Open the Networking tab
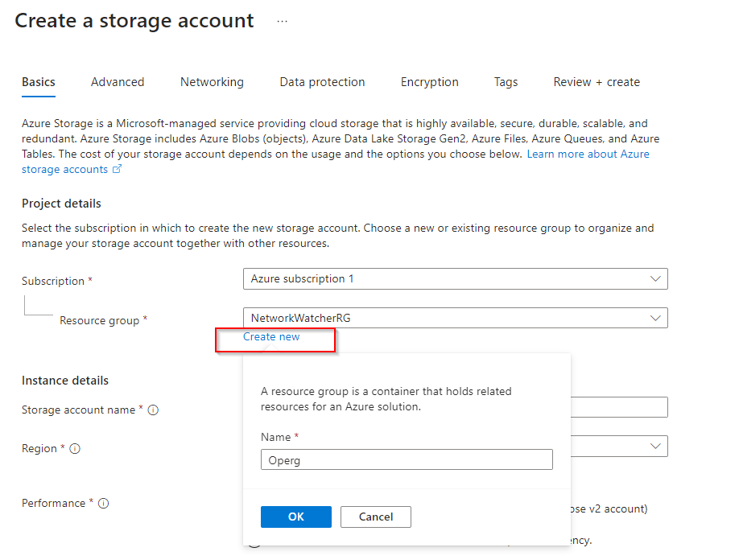 tap(212, 82)
